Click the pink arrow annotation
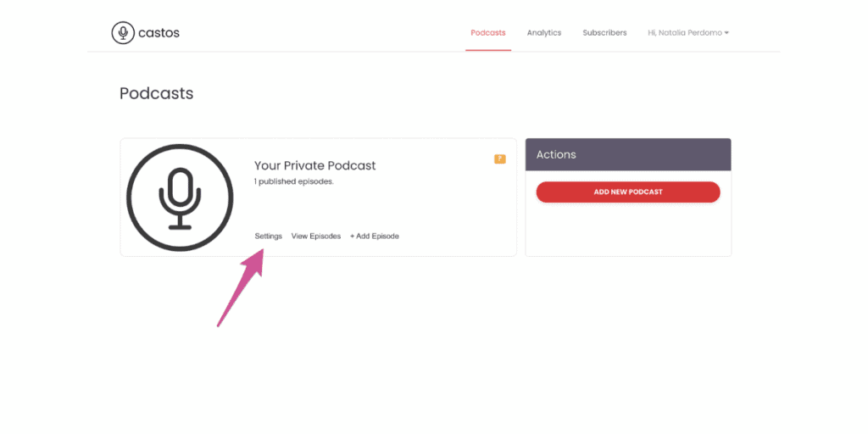Image resolution: width=868 pixels, height=434 pixels. (x=240, y=287)
